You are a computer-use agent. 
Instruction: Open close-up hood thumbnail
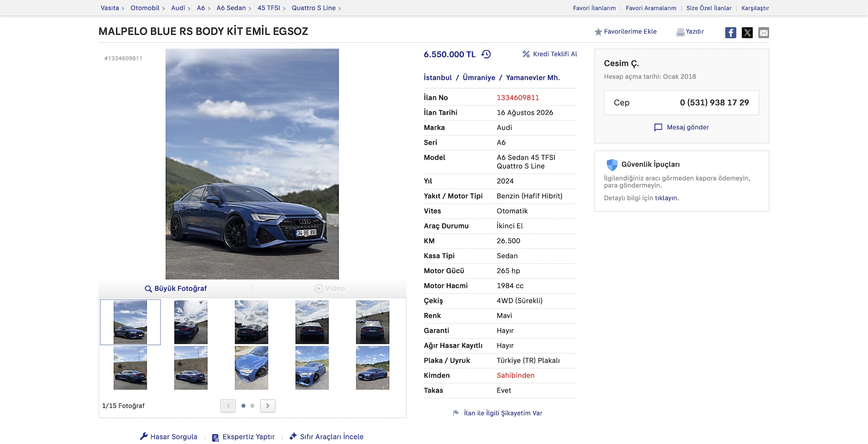(x=251, y=368)
